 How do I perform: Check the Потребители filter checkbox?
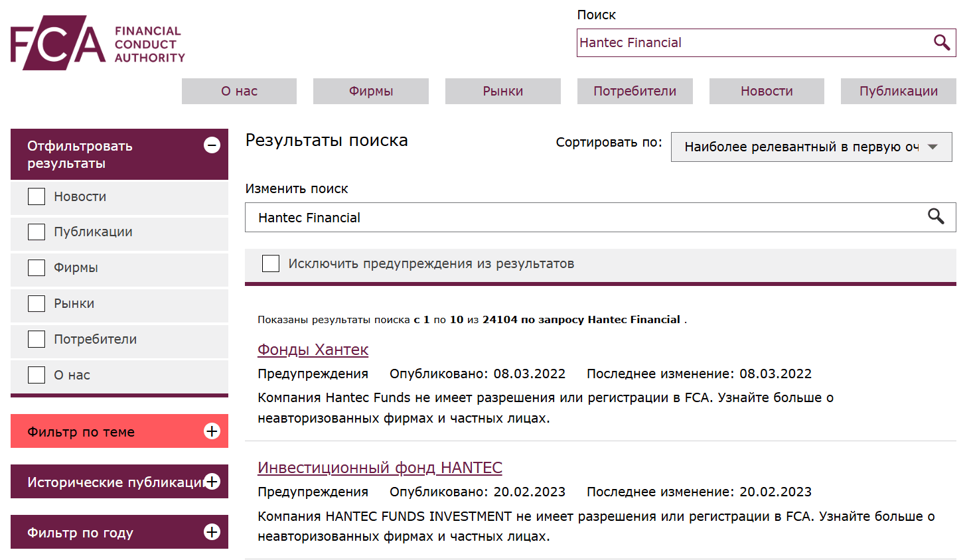click(x=36, y=338)
